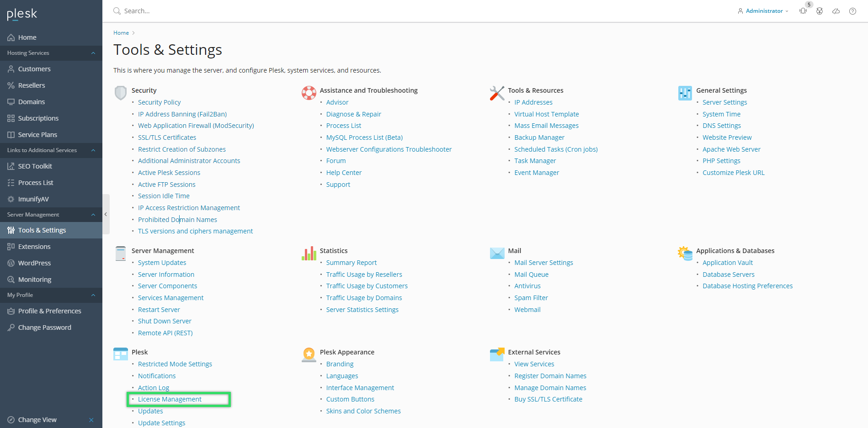Image resolution: width=868 pixels, height=428 pixels.
Task: Click the External Services icon
Action: coord(497,354)
